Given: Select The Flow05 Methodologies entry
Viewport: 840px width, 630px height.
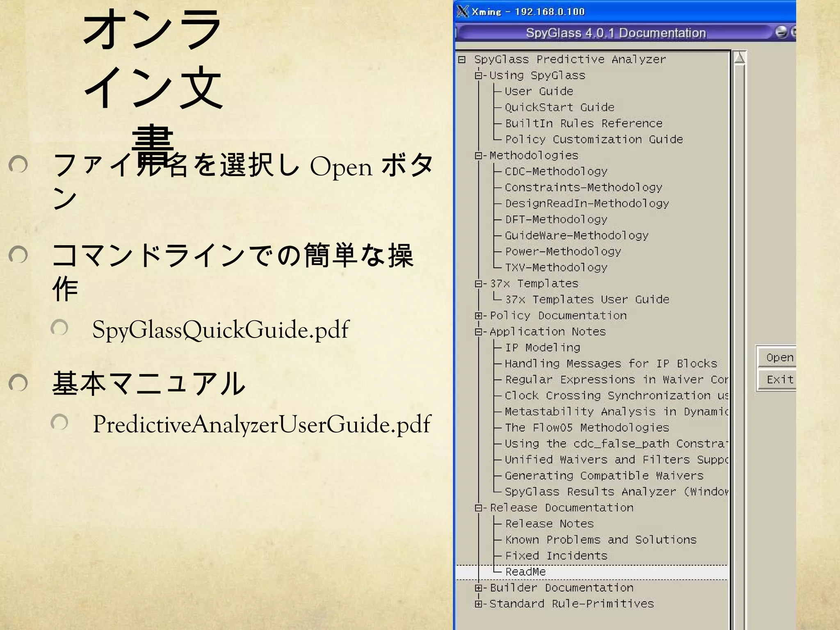Looking at the screenshot, I should (587, 428).
